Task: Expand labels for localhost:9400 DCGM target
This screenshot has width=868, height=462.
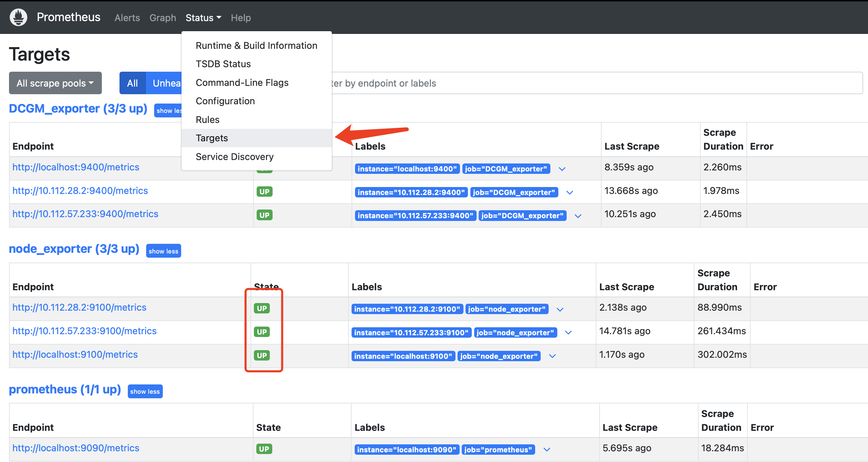Action: pos(562,169)
